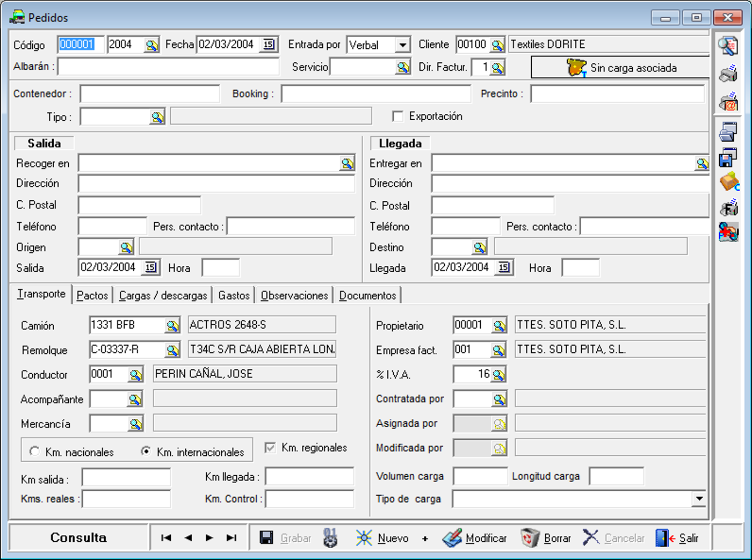The image size is (752, 560).
Task: Click into the Contenedor input field
Action: click(150, 94)
